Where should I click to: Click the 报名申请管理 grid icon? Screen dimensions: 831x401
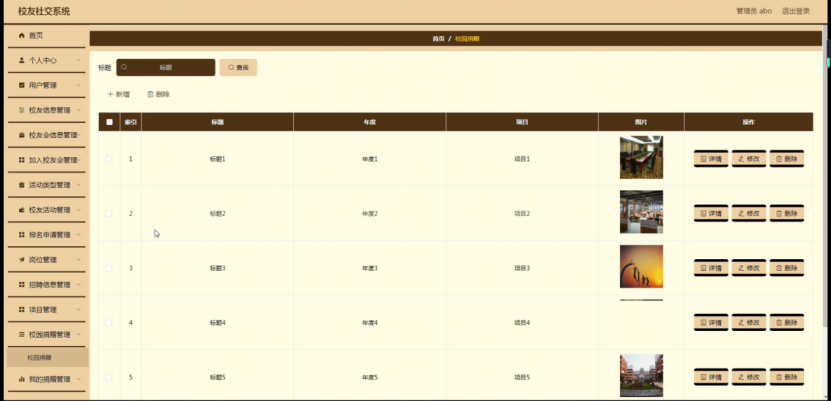point(22,235)
